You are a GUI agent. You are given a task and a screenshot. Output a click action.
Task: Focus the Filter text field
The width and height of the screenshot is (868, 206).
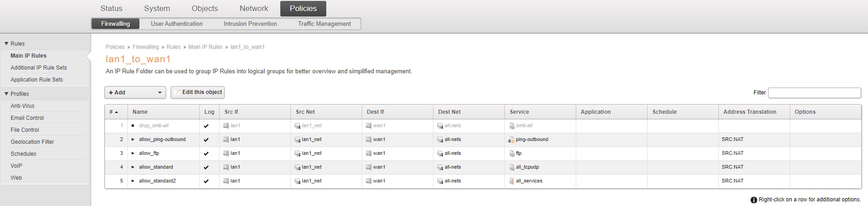click(814, 93)
